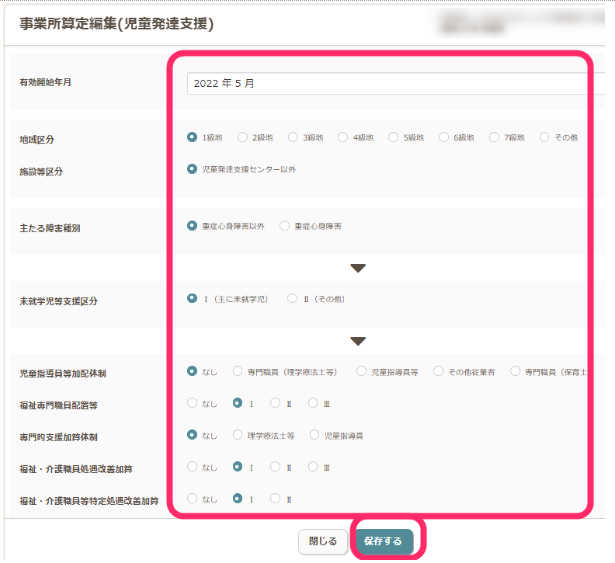Select 5級地 for 地域区分
The image size is (615, 563).
(394, 137)
